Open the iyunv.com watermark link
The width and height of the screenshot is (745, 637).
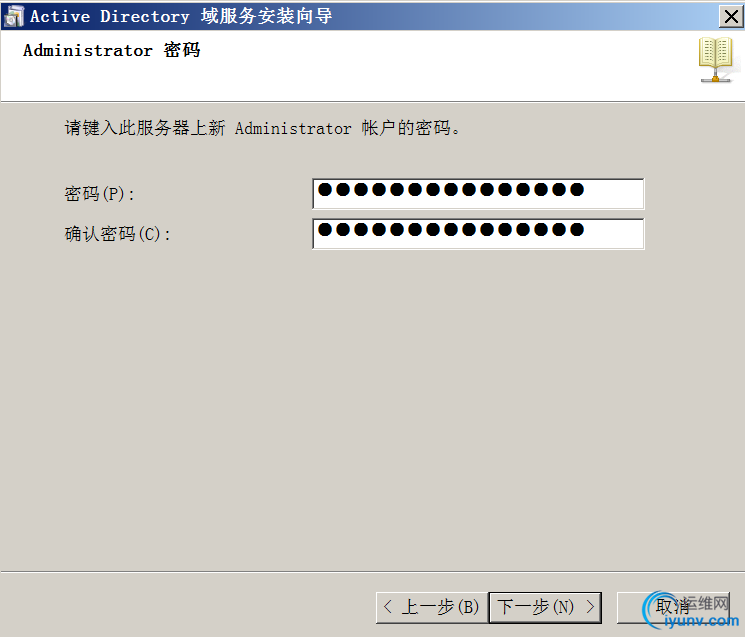701,620
